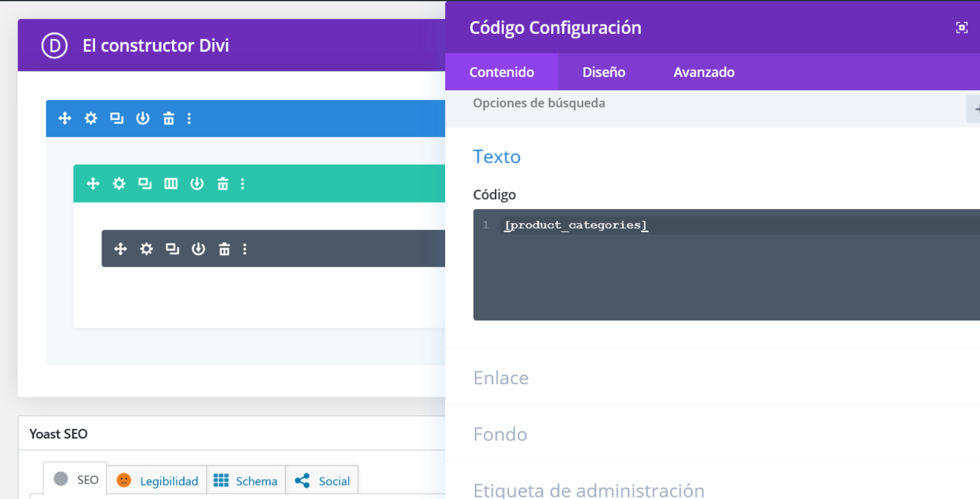The width and height of the screenshot is (980, 499).
Task: Switch to Contenido tab
Action: (x=502, y=72)
